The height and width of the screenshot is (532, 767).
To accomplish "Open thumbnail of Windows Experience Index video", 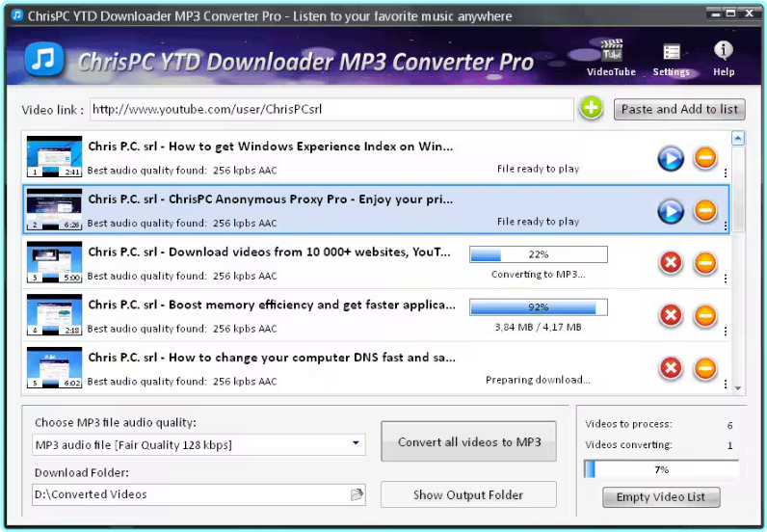I will point(54,156).
